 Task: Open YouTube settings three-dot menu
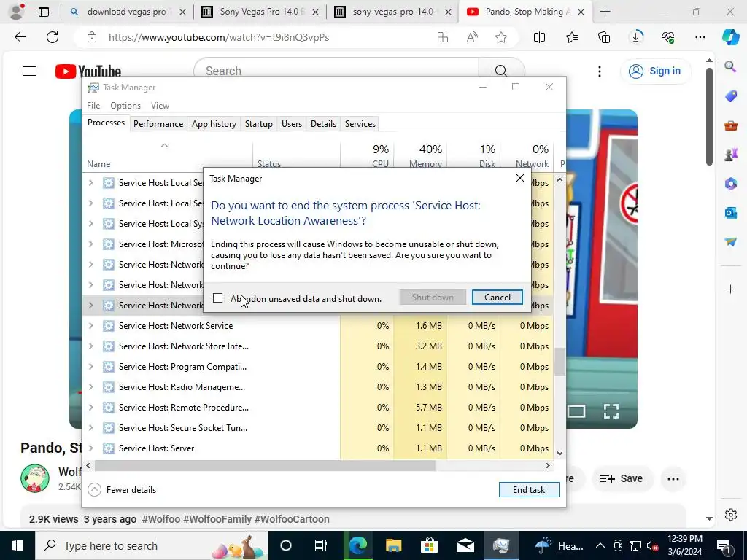click(600, 71)
